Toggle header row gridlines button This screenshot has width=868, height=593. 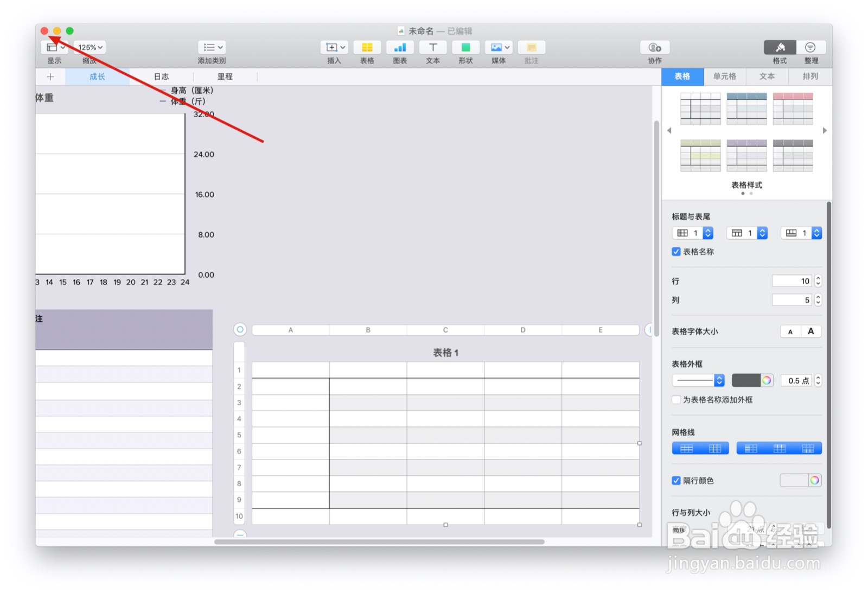click(780, 449)
